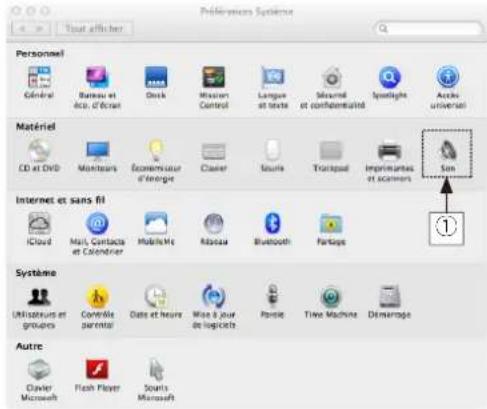
Task: Minimize the Préférences Système window
Action: coord(30,11)
